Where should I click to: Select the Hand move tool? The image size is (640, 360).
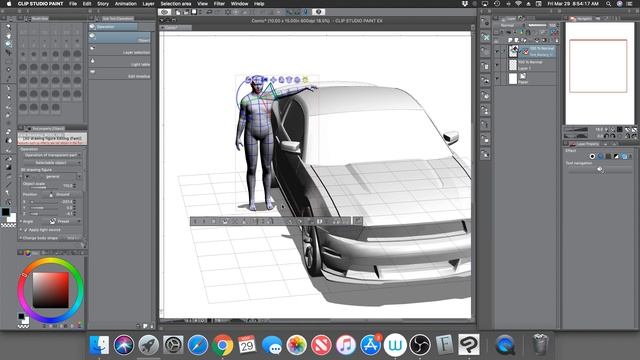(8, 36)
